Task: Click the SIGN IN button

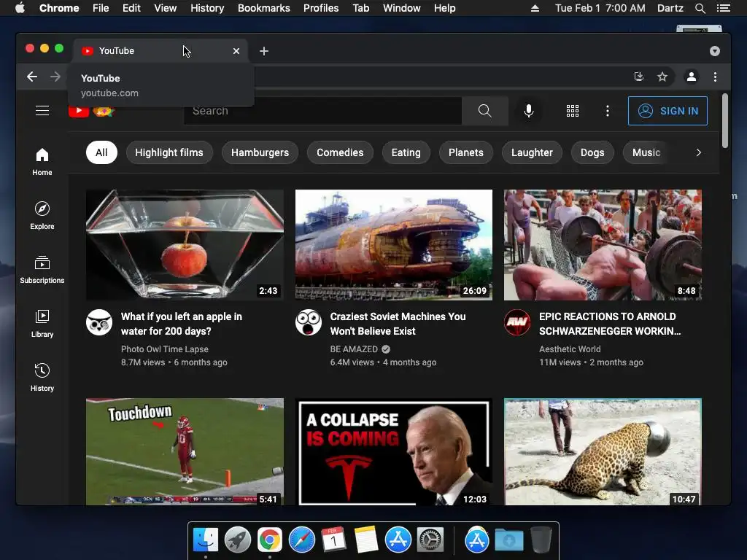Action: (x=667, y=111)
